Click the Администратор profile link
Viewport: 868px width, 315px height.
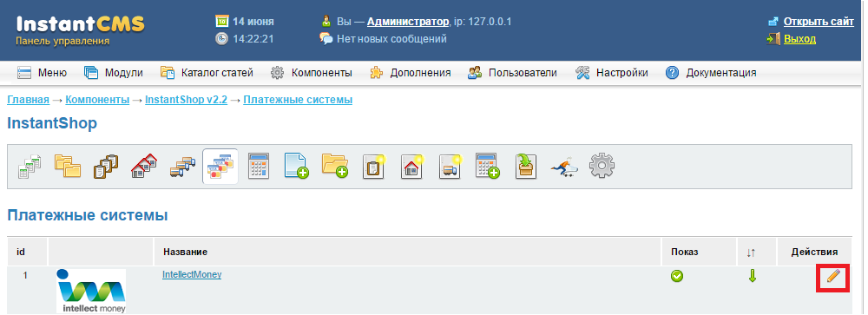click(408, 23)
